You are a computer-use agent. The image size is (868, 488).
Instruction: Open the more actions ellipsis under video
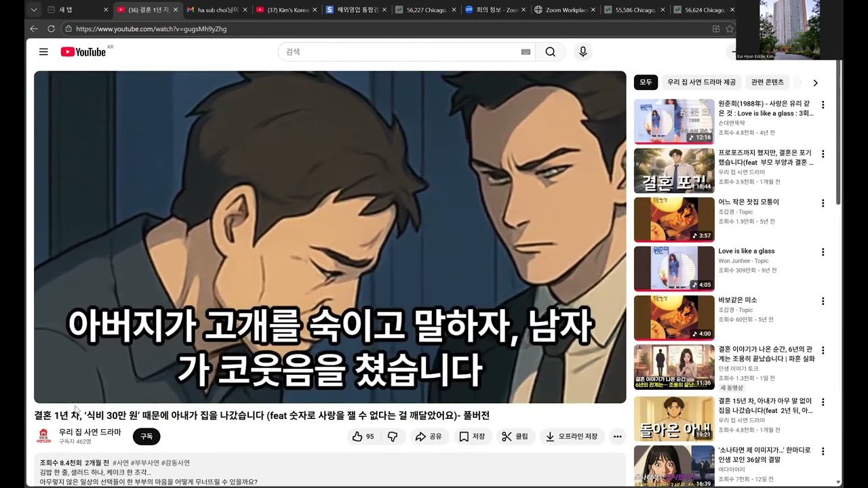(x=617, y=436)
